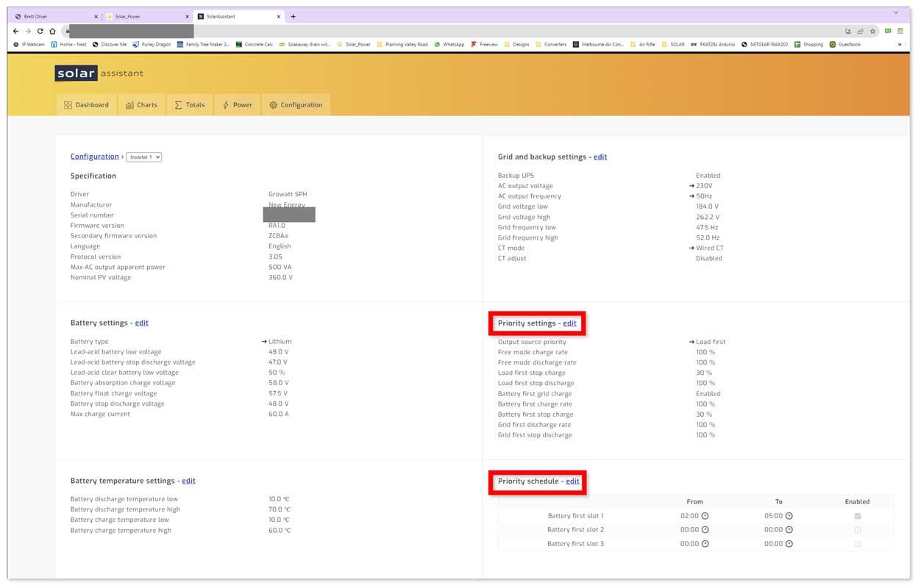Open the clock picker for slot 1 From time
Viewport: 918px width, 588px height.
[705, 516]
